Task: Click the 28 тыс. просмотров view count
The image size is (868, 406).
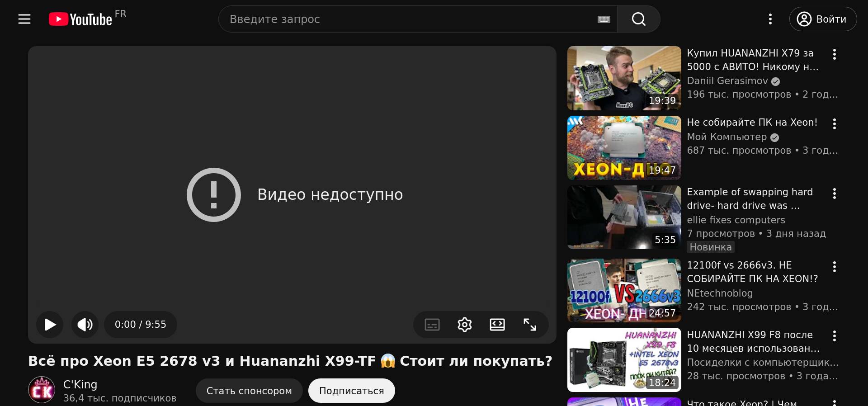Action: pyautogui.click(x=736, y=376)
